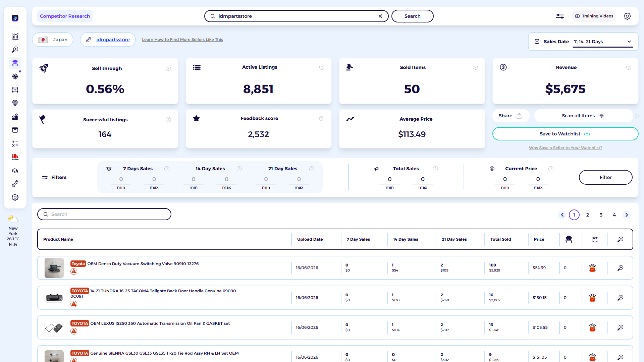This screenshot has height=362, width=644.
Task: Click warning triangle under Vacuum Switching Valve title
Action: click(x=74, y=271)
